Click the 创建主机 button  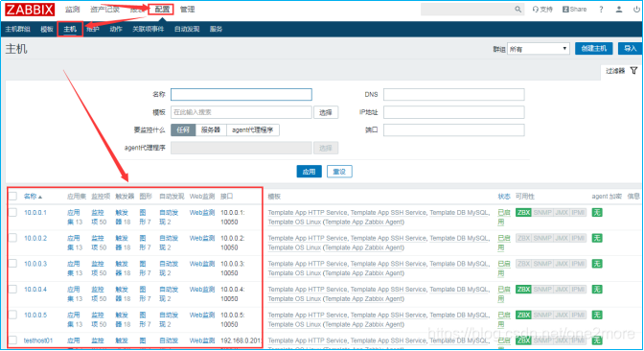(x=594, y=49)
